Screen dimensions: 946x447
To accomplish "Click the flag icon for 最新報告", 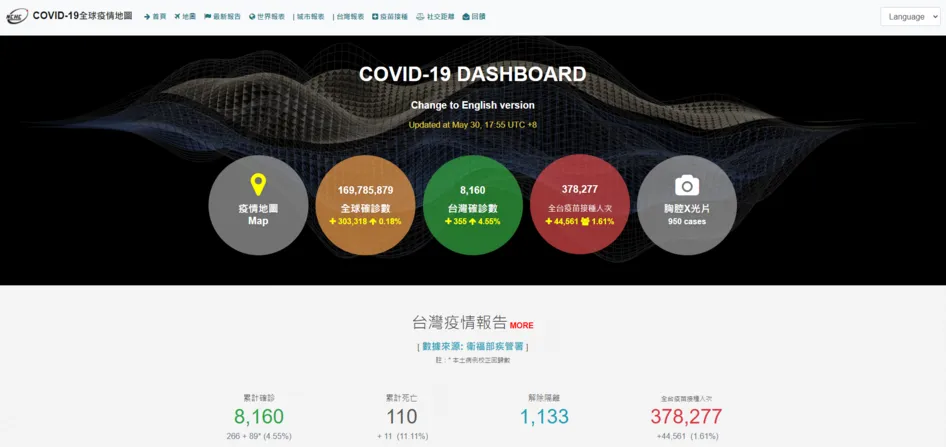I will pos(207,17).
